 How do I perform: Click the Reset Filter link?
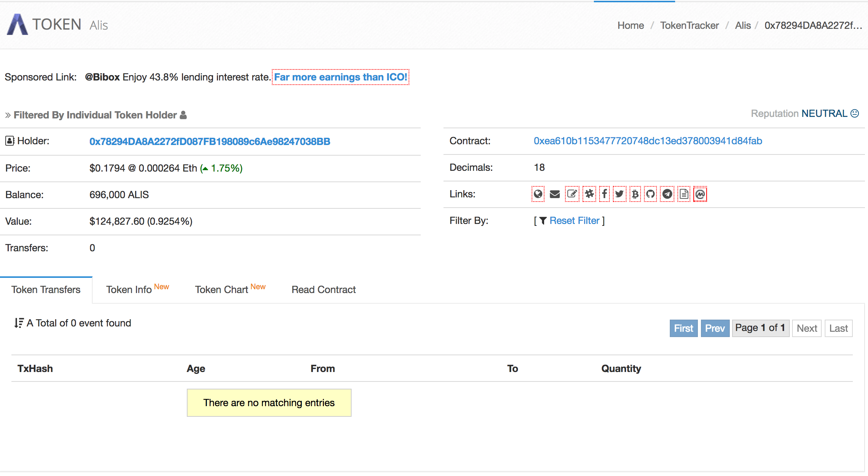[x=574, y=221]
